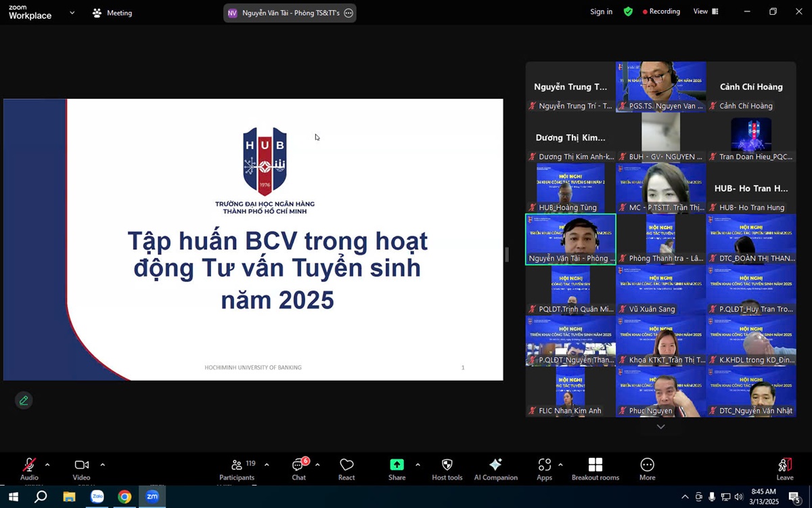Click the Zoom taskbar icon
This screenshot has width=812, height=508.
152,496
